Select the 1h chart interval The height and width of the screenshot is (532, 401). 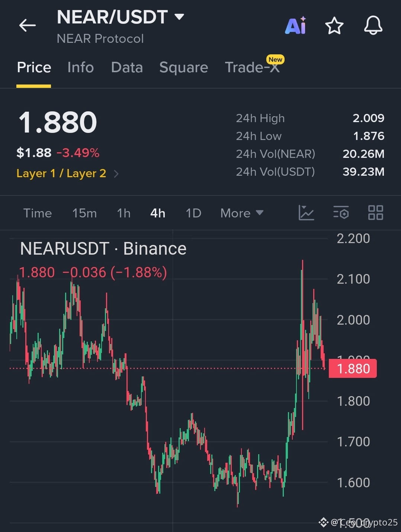click(123, 213)
